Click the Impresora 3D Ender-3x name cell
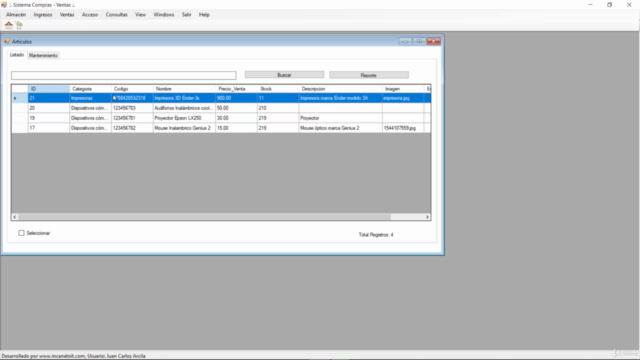The image size is (640, 360). point(184,98)
